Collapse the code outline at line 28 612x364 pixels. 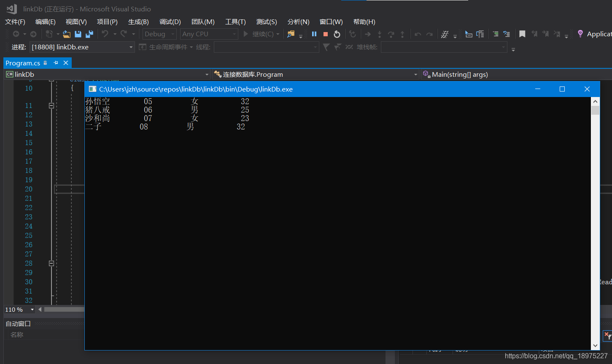click(51, 264)
